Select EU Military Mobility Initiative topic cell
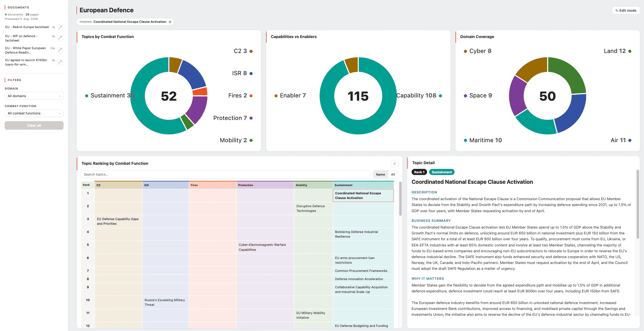 [313, 315]
